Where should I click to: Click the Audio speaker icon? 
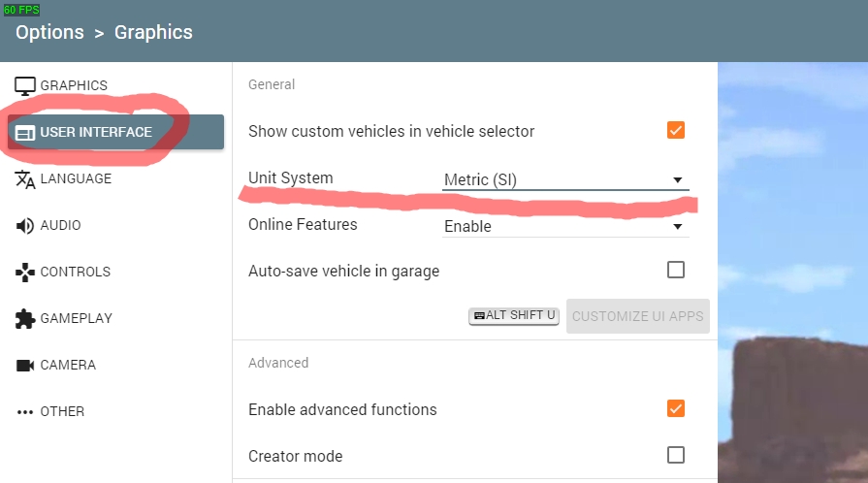[25, 225]
